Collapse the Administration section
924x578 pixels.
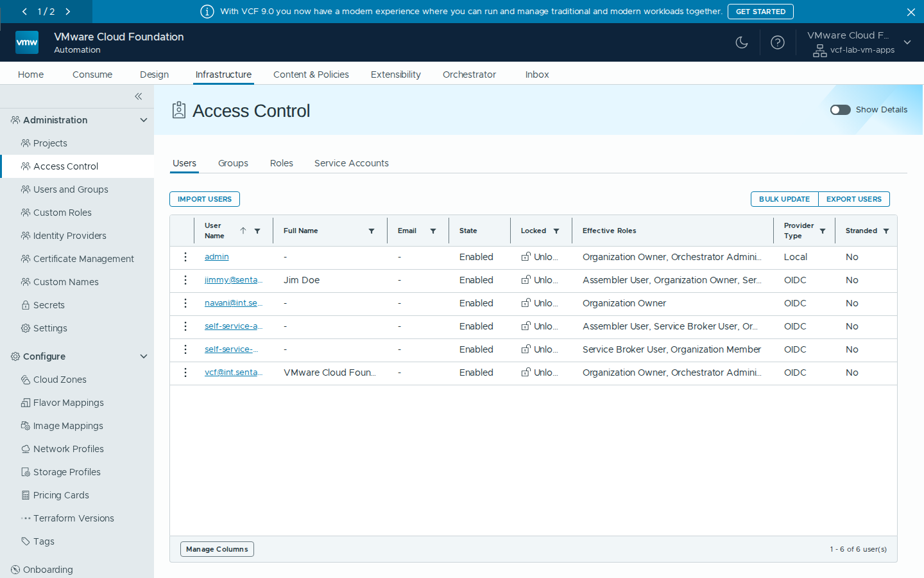144,120
